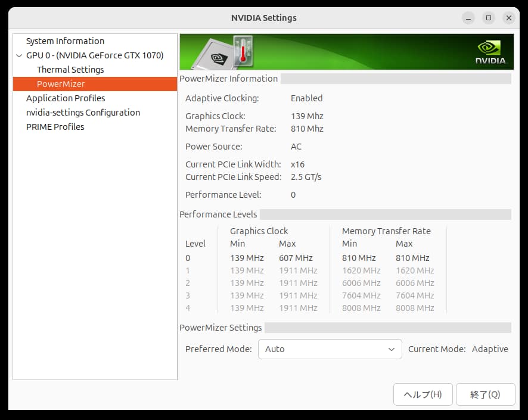Screen dimensions: 528x420
Task: Click the NVIDIA Settings window title
Action: (264, 18)
